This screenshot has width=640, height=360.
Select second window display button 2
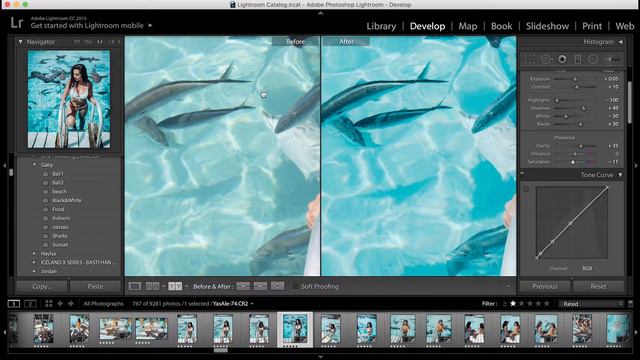(30, 303)
